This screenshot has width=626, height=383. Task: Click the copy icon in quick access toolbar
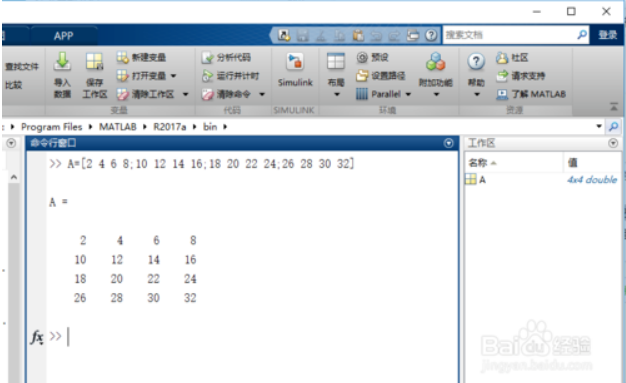[340, 36]
